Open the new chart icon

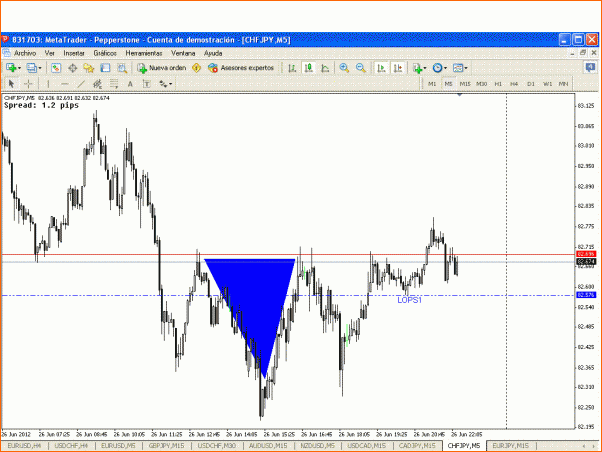tap(11, 68)
